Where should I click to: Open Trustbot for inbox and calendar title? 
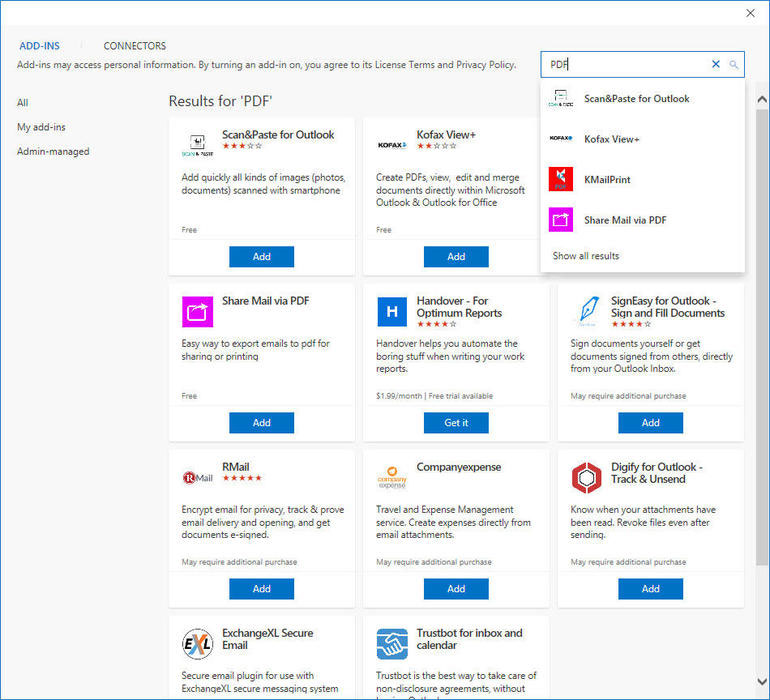(469, 639)
